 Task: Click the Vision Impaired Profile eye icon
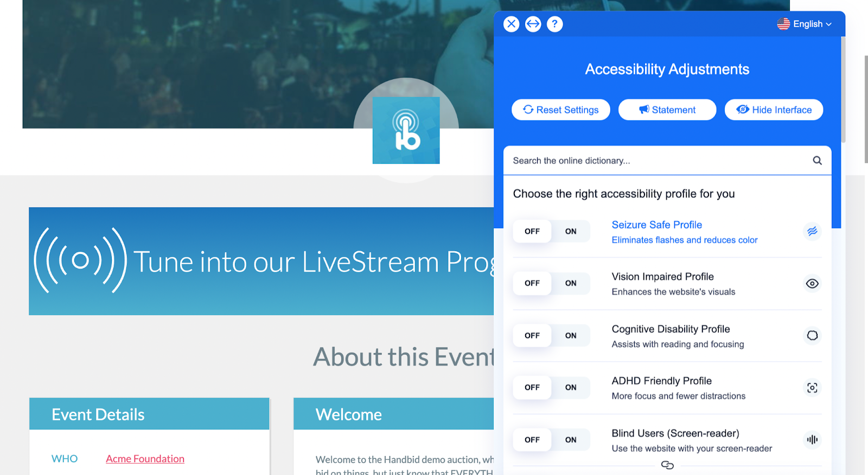click(812, 284)
